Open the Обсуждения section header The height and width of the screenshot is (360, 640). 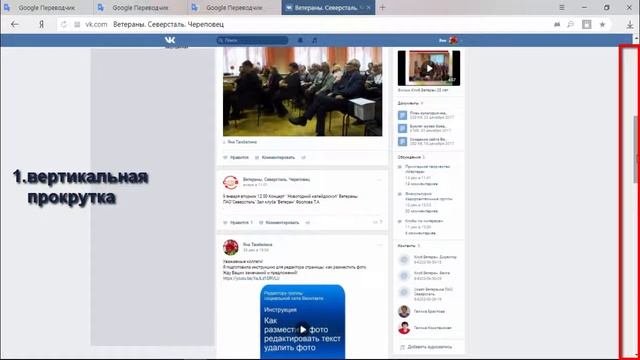tap(409, 157)
